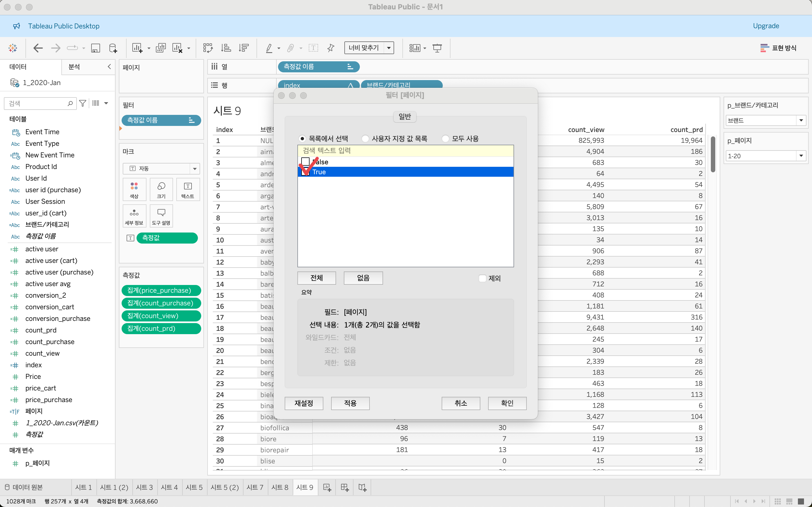Expand the p_페이지 1-20 dropdown

click(x=801, y=156)
